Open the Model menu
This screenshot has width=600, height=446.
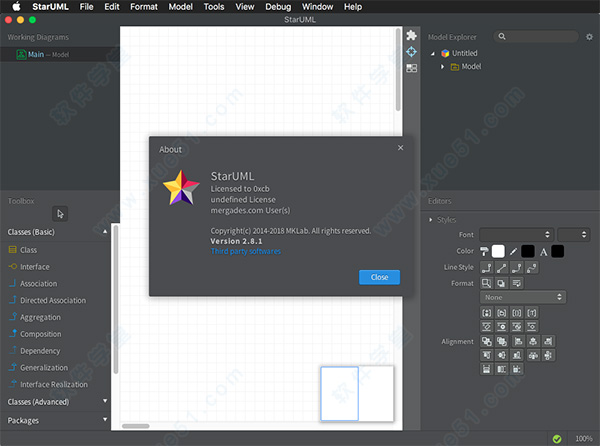181,7
